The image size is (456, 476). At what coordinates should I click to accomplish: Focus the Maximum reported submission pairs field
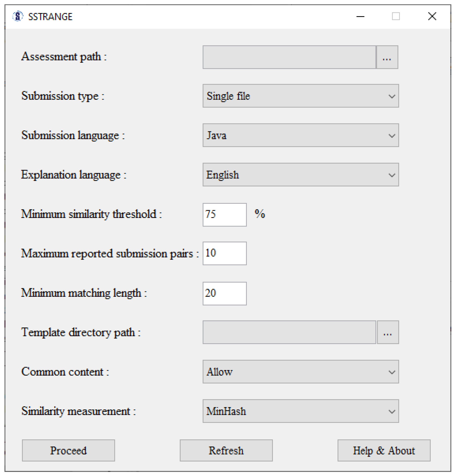click(x=224, y=253)
